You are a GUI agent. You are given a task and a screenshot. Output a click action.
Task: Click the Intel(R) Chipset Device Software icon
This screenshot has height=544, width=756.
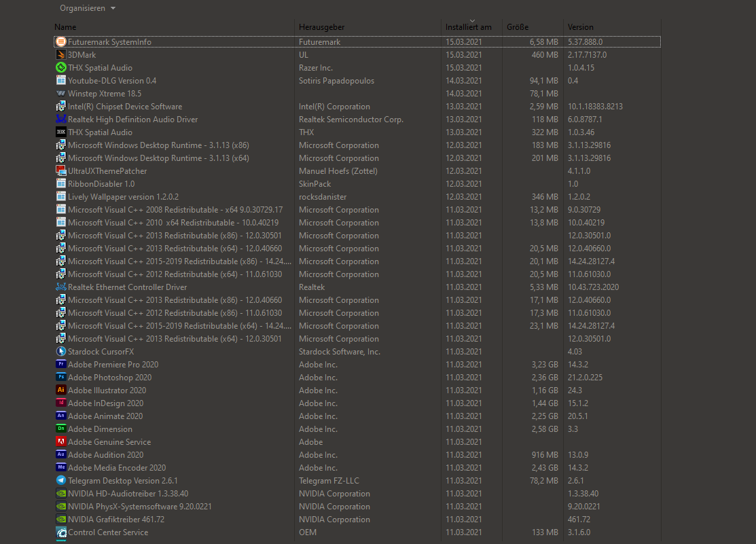[60, 107]
